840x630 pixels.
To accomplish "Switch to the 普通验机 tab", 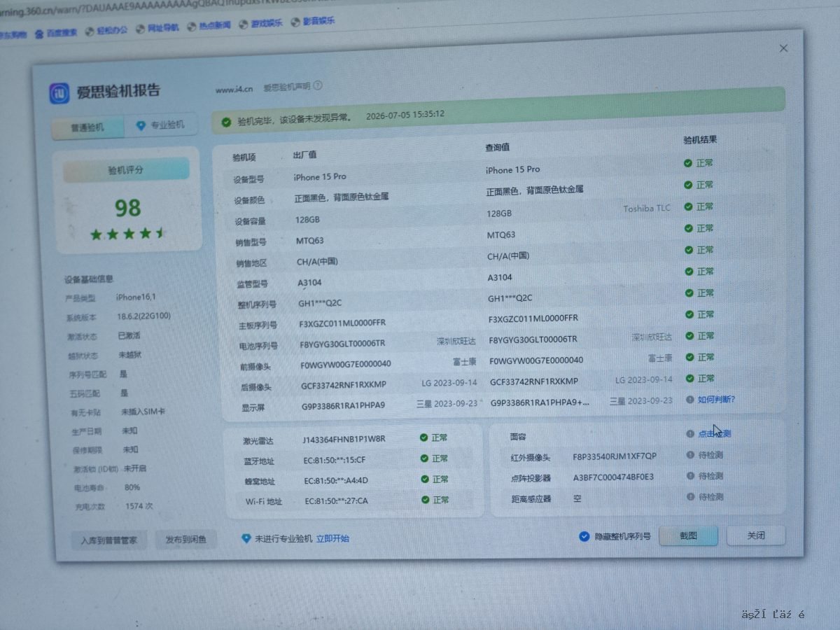I will [87, 128].
